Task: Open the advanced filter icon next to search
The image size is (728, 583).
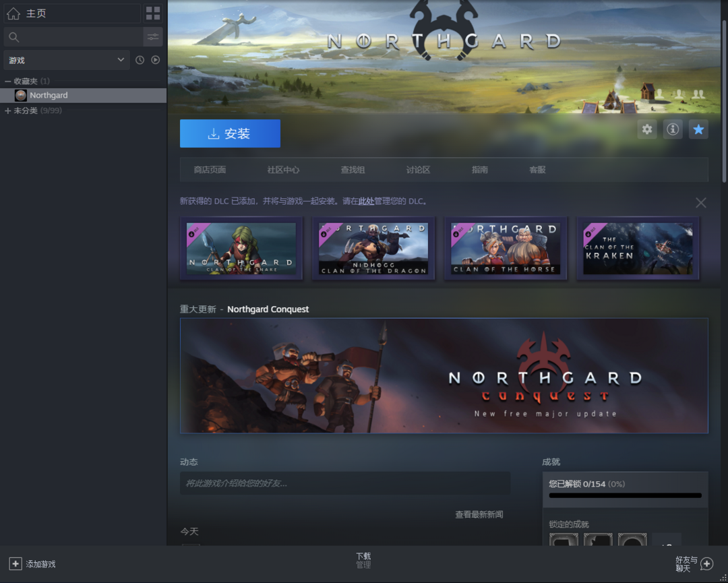Action: pyautogui.click(x=153, y=37)
